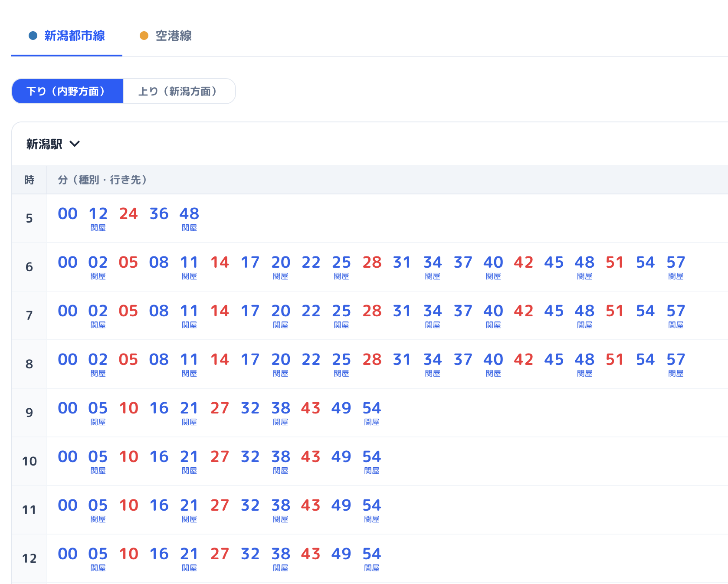Switch to the 新潟都市線 tab
Image resolution: width=728 pixels, height=584 pixels.
pyautogui.click(x=67, y=36)
